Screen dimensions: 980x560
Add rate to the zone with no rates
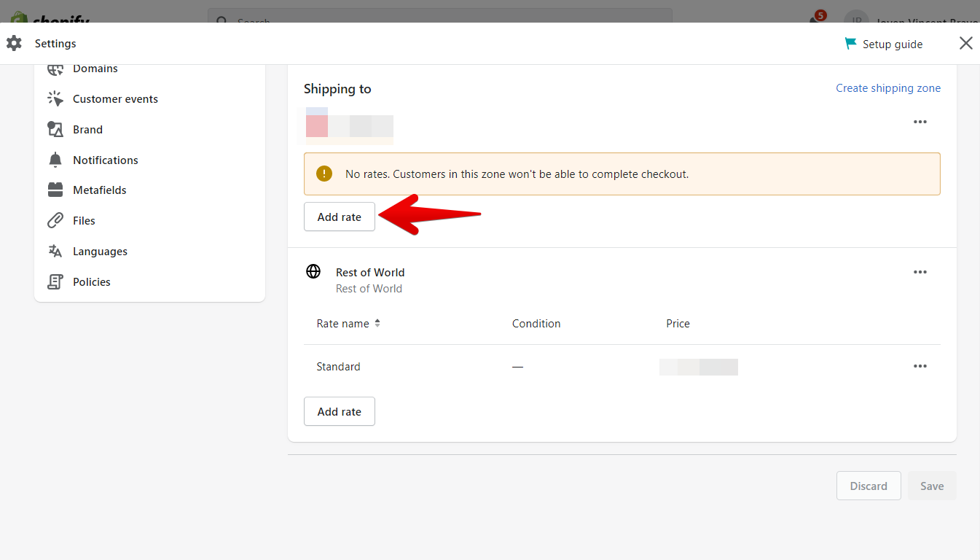click(340, 217)
